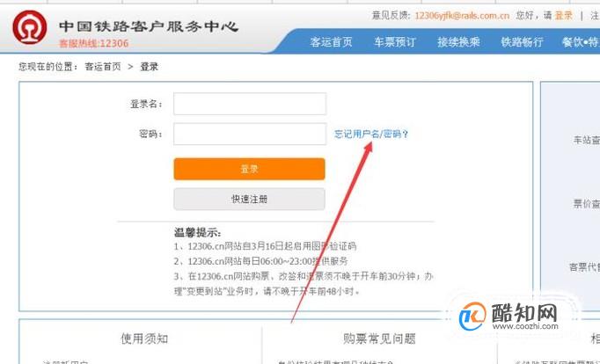Click the feedback email 12306yjfk@rails.com.cn
This screenshot has height=364, width=600.
coord(462,16)
